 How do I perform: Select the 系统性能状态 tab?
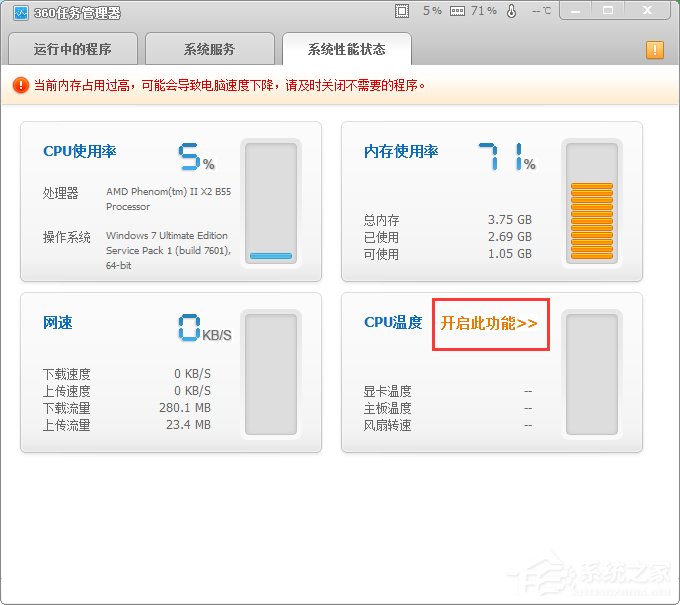coord(347,48)
